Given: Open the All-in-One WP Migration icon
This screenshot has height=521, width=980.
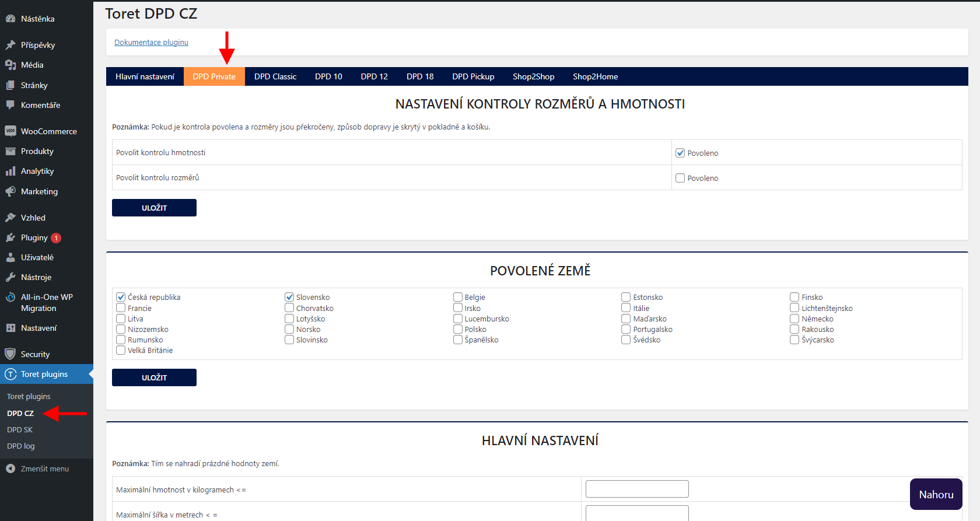Looking at the screenshot, I should click(x=10, y=297).
